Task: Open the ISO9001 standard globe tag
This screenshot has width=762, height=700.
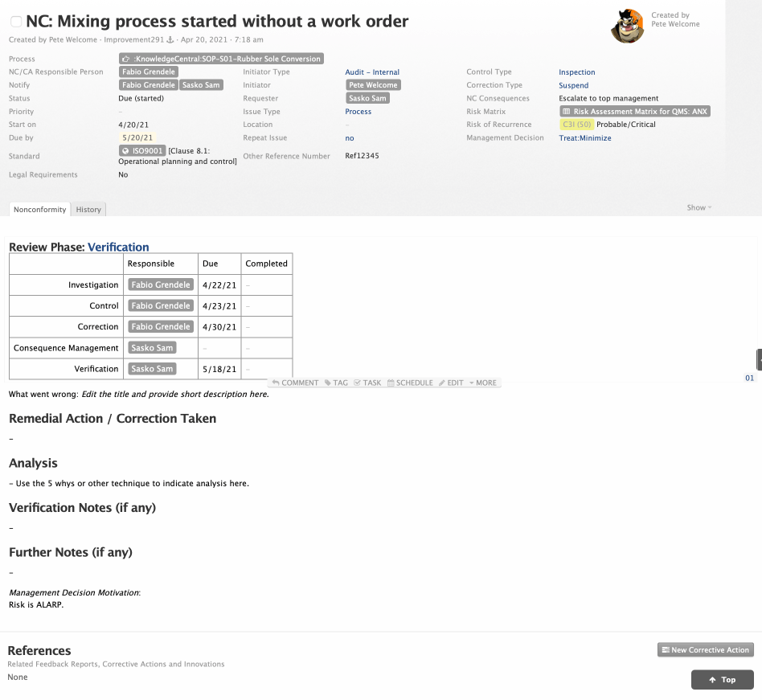Action: (x=142, y=151)
